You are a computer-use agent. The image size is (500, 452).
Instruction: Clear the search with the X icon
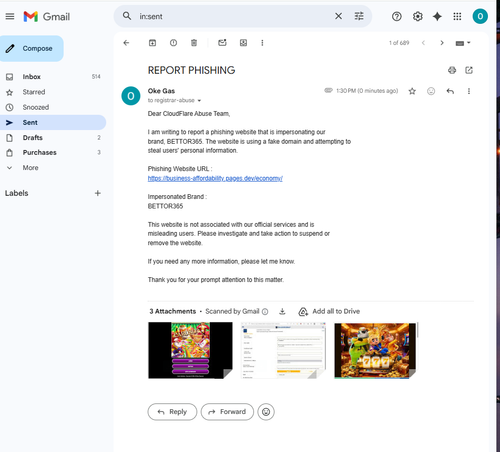pyautogui.click(x=338, y=16)
